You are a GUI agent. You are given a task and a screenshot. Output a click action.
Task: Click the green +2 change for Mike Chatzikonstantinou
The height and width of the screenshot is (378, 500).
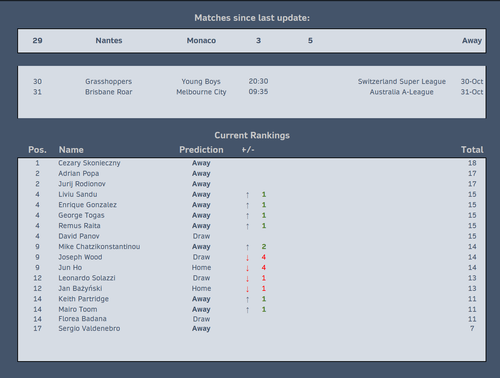pyautogui.click(x=264, y=247)
